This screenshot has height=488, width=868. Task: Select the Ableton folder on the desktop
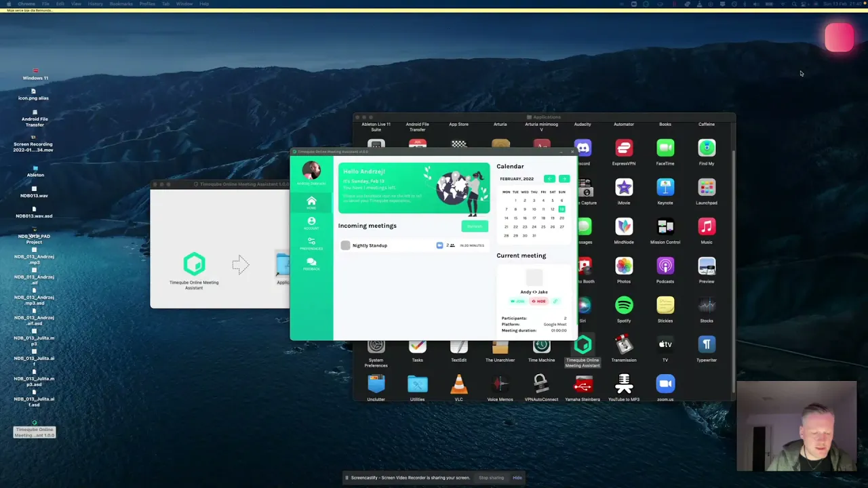point(35,171)
